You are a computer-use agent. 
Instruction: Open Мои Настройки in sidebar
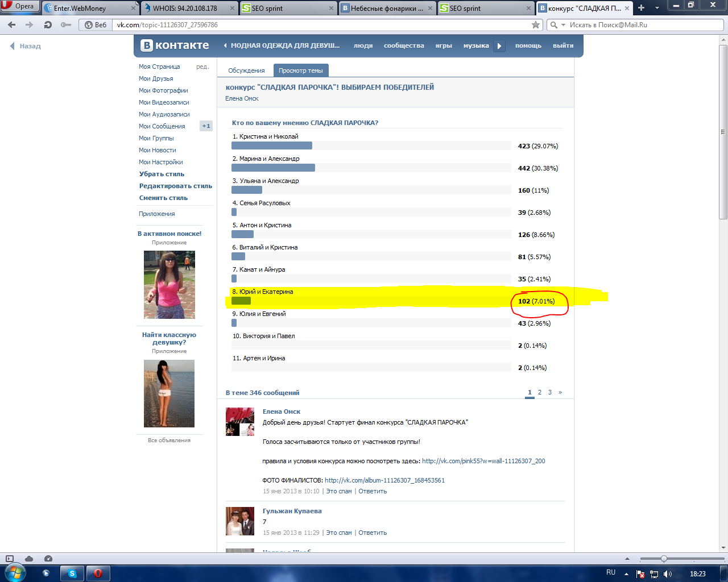click(161, 162)
